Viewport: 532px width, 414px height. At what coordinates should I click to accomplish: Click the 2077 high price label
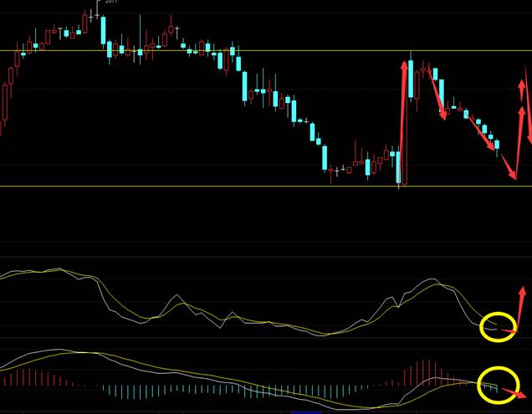[111, 2]
